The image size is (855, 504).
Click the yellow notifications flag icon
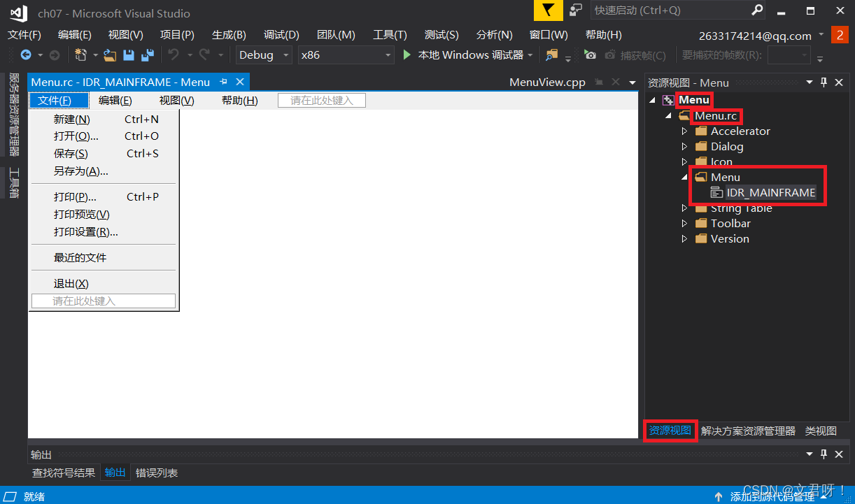coord(548,10)
